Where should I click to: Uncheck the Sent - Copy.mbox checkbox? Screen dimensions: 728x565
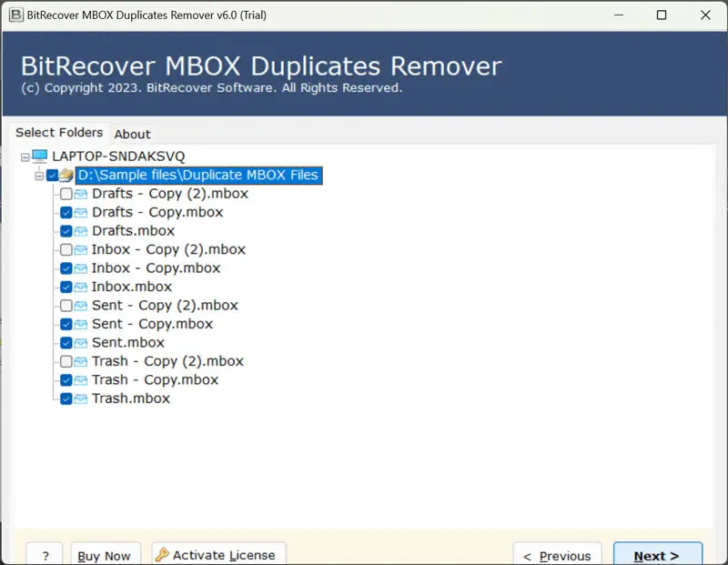[x=66, y=324]
